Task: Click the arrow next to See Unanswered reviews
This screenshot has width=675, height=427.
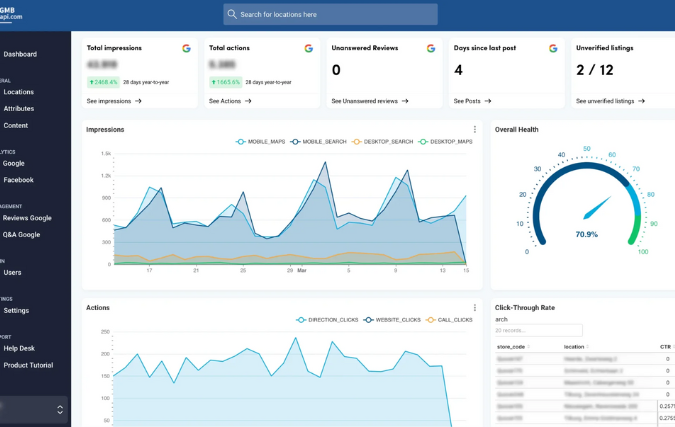Action: 405,101
